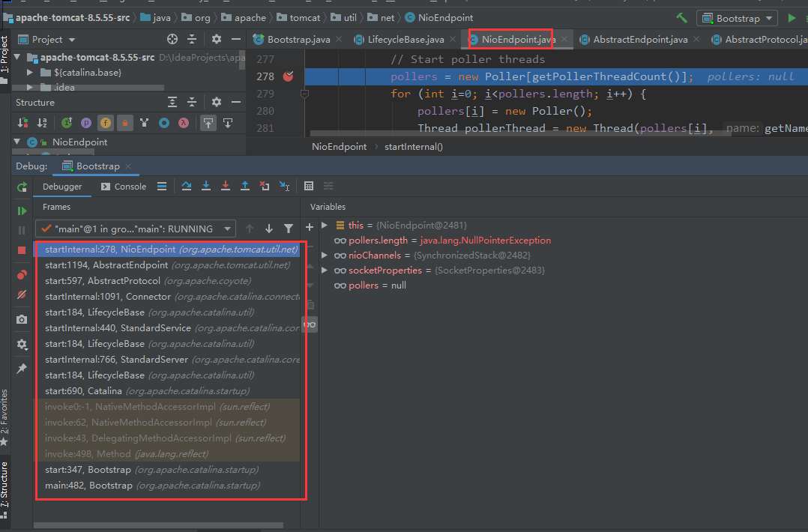Toggle sort alphabetically in Structure
This screenshot has width=808, height=532.
tap(42, 123)
